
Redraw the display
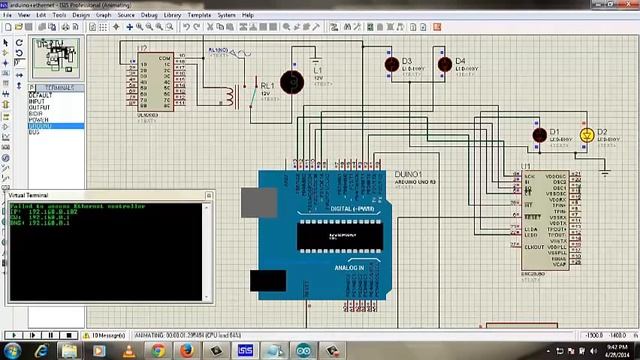pos(93,27)
